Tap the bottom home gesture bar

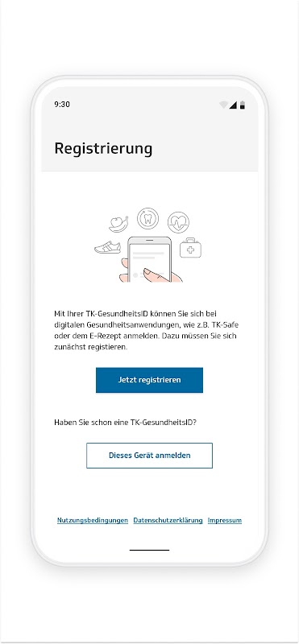[x=149, y=550]
